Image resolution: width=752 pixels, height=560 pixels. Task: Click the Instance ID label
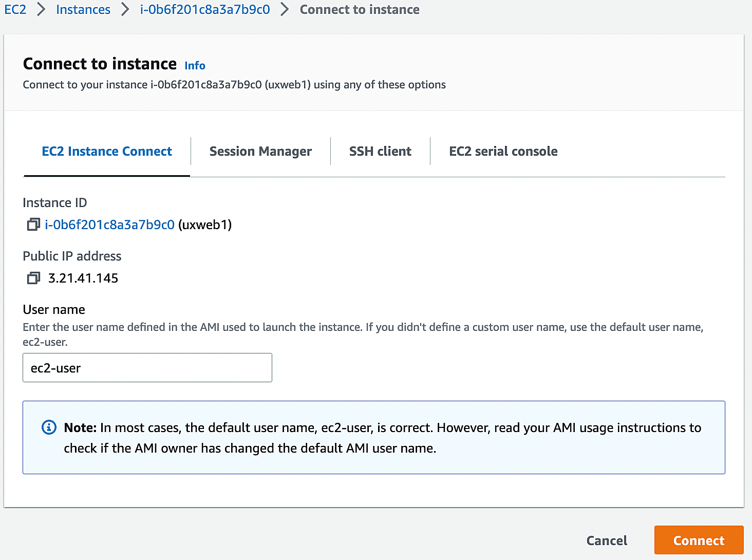pyautogui.click(x=55, y=202)
